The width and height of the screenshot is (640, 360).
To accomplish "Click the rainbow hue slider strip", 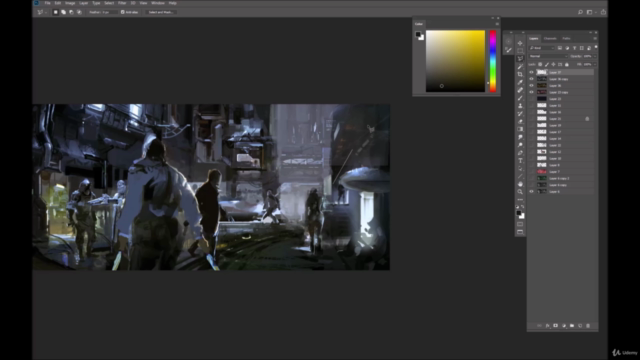I will click(x=493, y=61).
